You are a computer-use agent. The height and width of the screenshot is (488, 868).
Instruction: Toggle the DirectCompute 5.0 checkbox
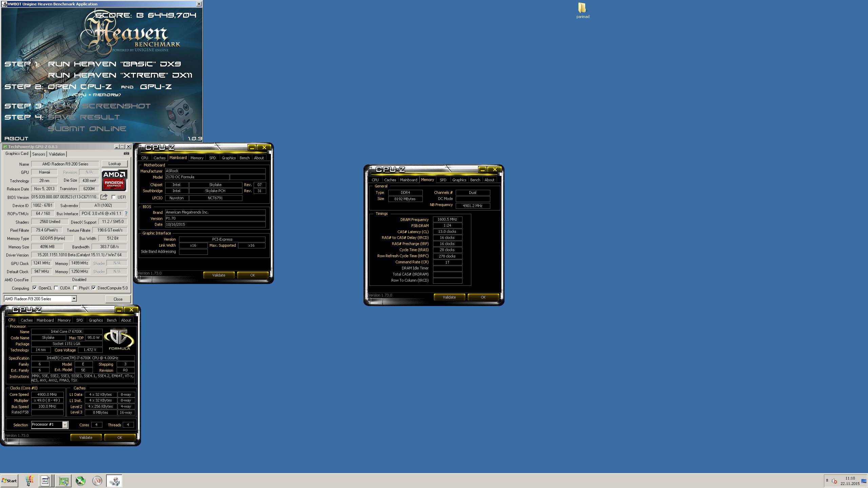click(x=94, y=288)
